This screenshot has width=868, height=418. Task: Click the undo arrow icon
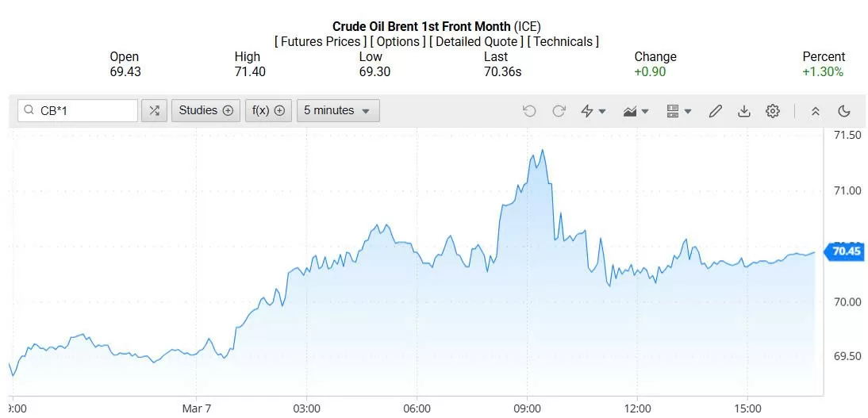pyautogui.click(x=529, y=111)
